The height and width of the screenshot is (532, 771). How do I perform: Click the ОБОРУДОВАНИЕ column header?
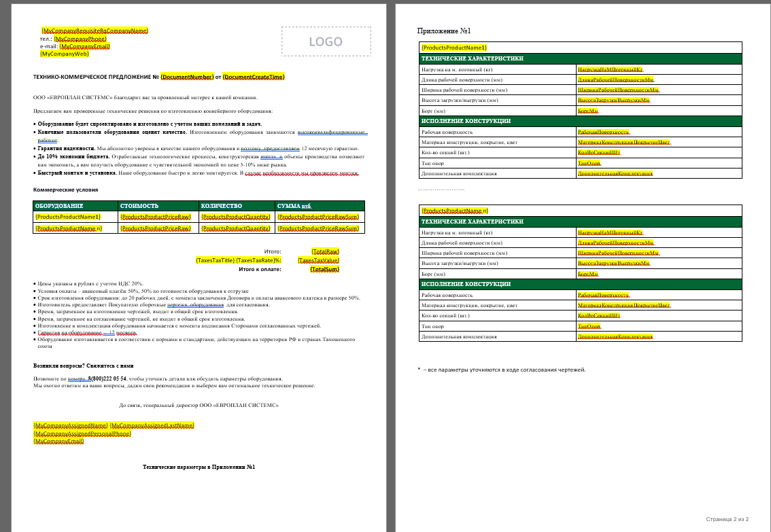[x=59, y=205]
